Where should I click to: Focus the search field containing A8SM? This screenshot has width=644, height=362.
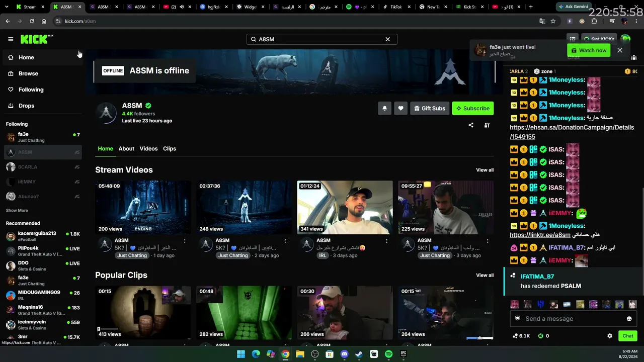point(321,39)
